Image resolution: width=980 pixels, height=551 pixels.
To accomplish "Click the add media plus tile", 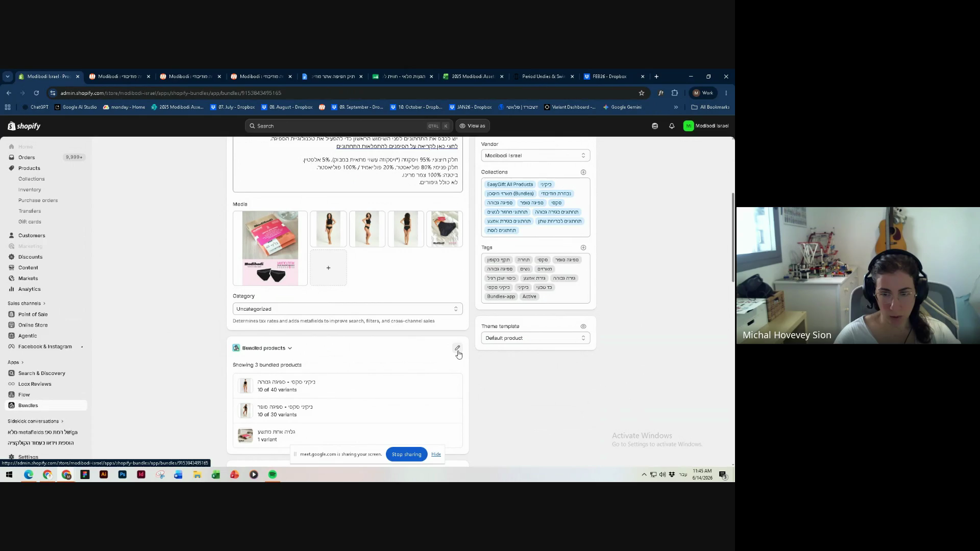I will click(328, 268).
